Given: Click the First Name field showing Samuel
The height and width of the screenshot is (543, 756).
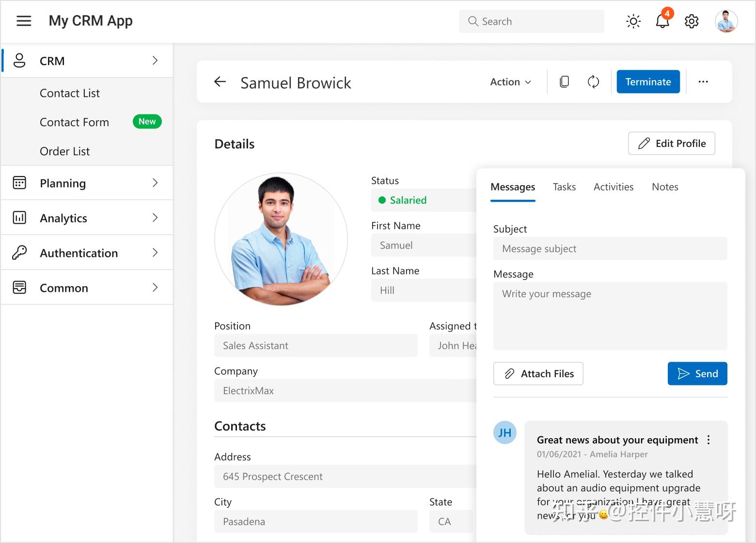Looking at the screenshot, I should pos(424,245).
